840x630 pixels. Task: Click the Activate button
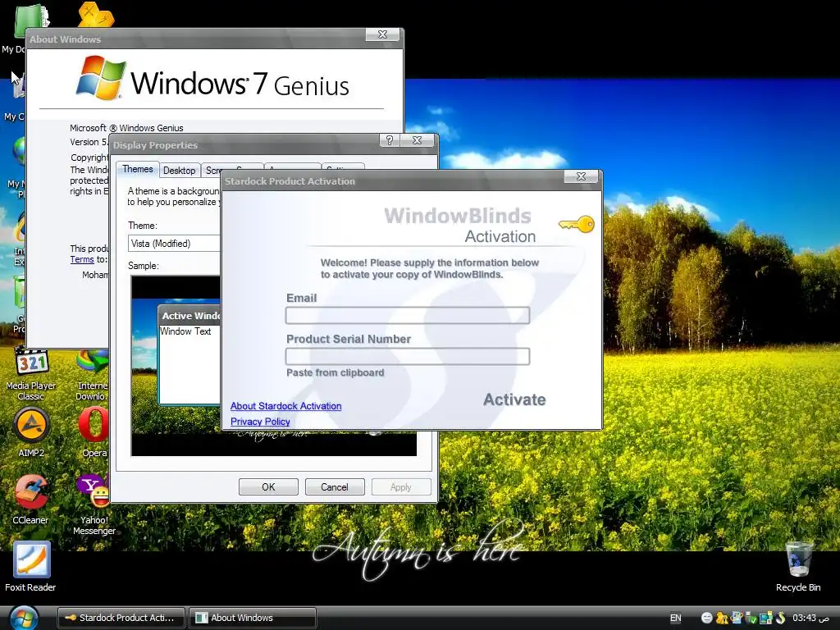click(514, 399)
